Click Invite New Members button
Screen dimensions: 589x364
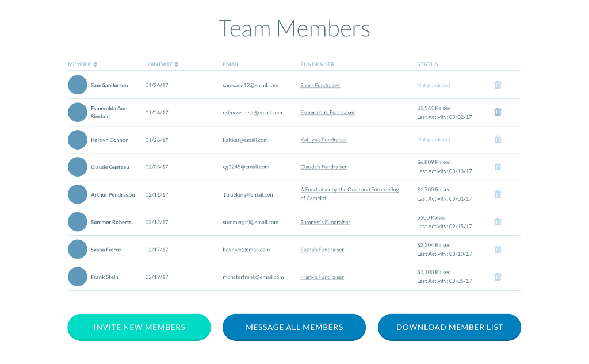click(x=139, y=327)
